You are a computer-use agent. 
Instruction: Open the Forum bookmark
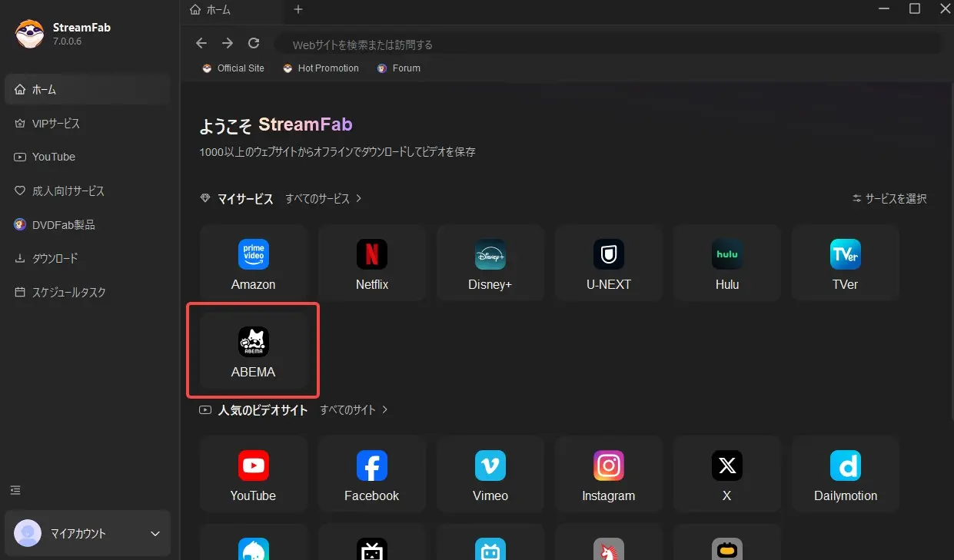[x=399, y=68]
